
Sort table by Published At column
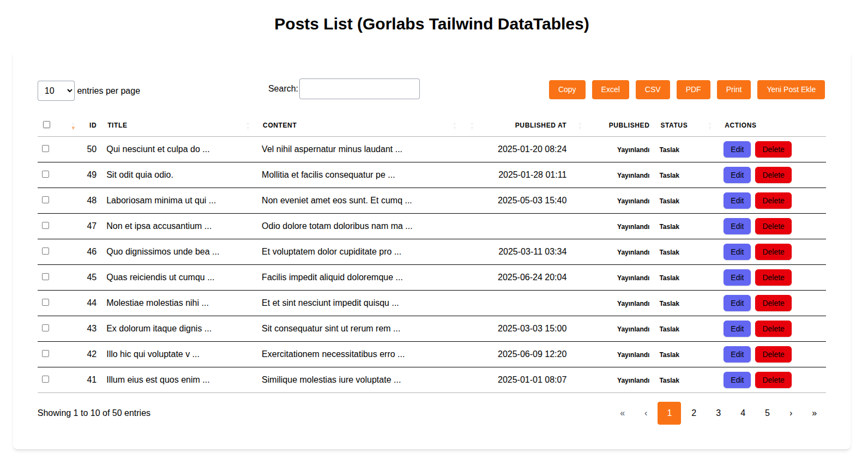pyautogui.click(x=540, y=125)
